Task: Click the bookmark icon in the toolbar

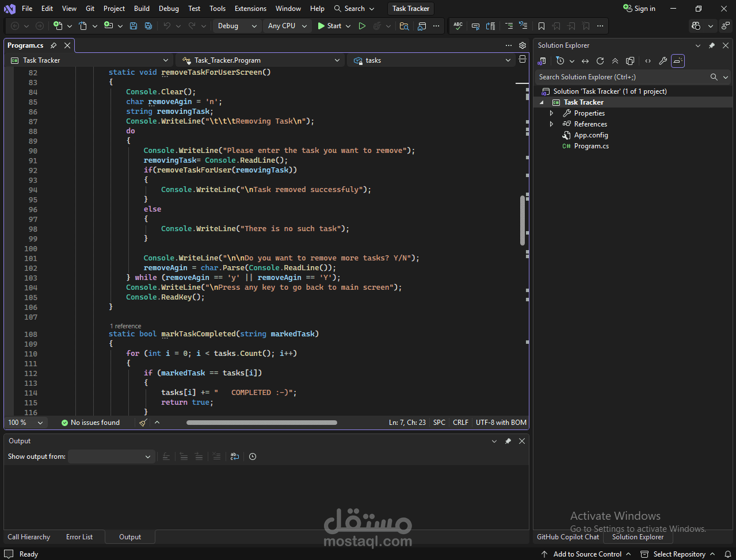Action: pos(541,26)
